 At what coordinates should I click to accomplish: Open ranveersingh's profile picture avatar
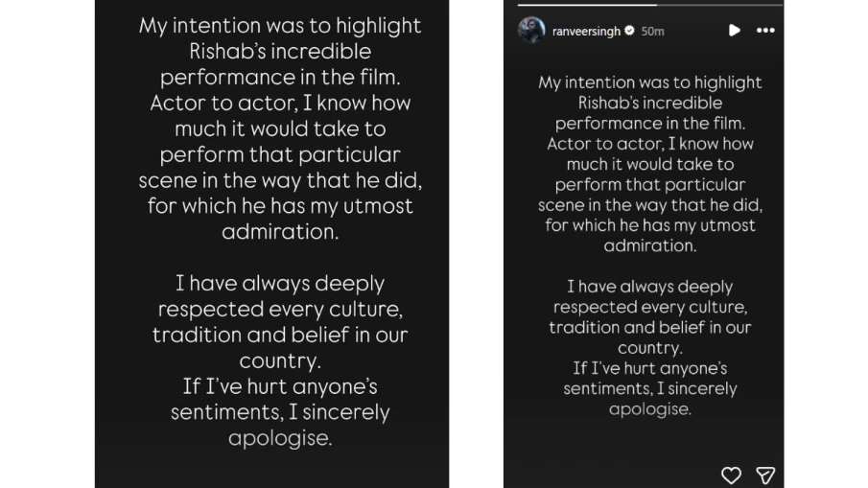(x=531, y=31)
